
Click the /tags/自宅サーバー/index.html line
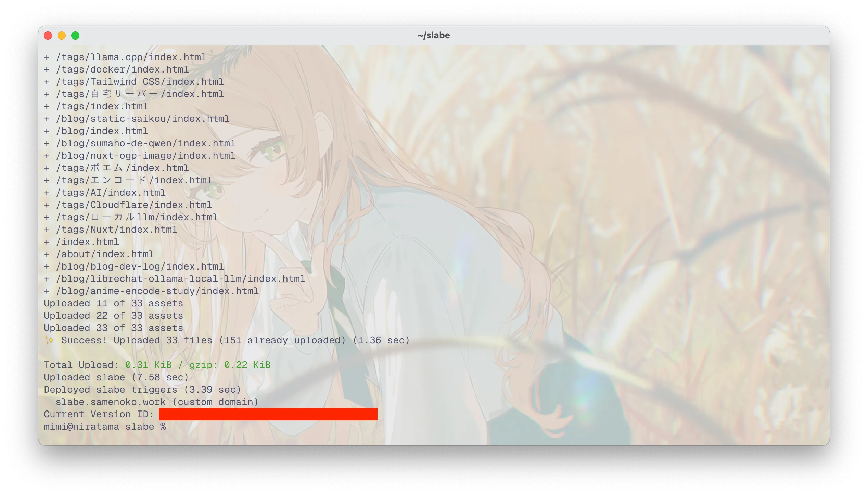pyautogui.click(x=134, y=94)
